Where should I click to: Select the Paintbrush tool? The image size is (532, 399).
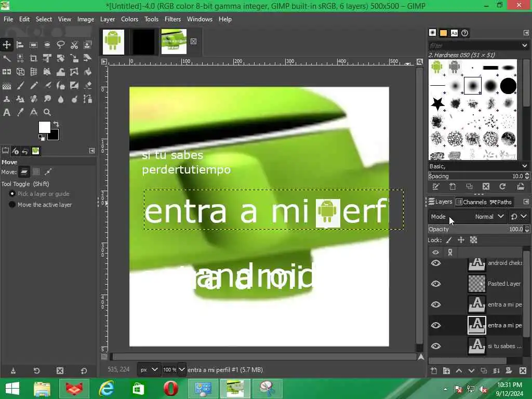point(20,85)
